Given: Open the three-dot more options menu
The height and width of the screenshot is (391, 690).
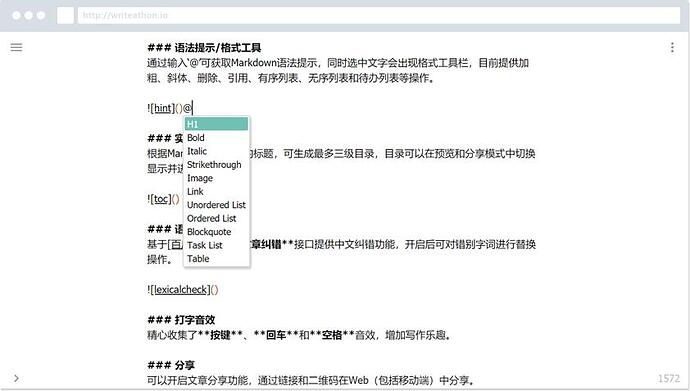Looking at the screenshot, I should click(x=672, y=48).
